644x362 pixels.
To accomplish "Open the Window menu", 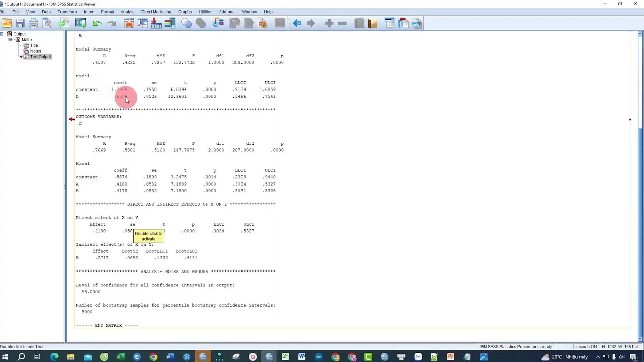I will pyautogui.click(x=249, y=12).
